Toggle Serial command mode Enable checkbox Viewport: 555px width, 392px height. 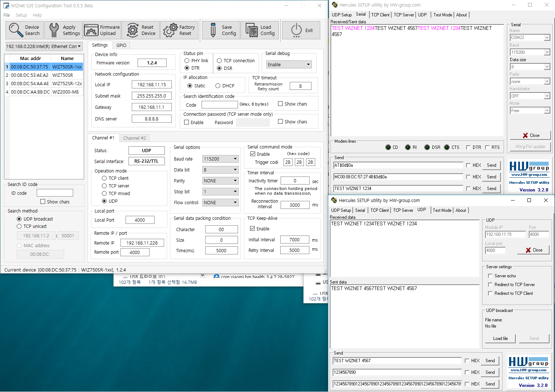pyautogui.click(x=253, y=154)
